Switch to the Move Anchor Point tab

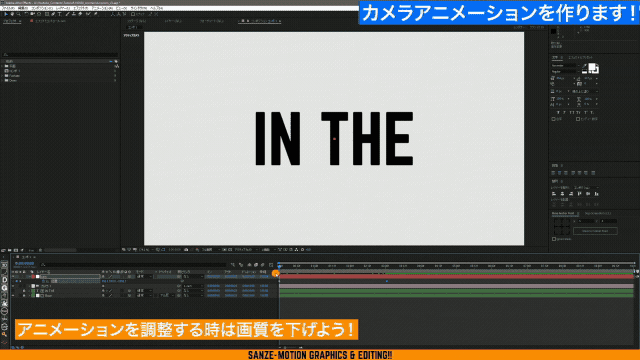[x=563, y=213]
